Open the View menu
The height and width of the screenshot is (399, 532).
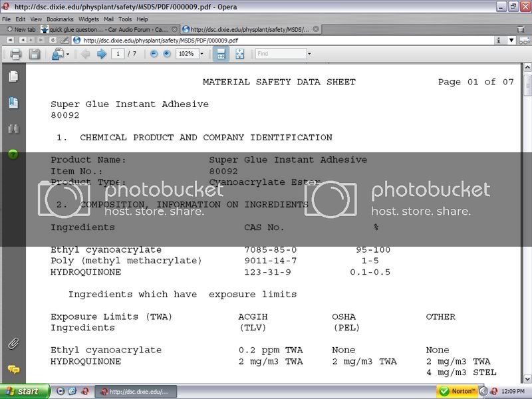36,19
